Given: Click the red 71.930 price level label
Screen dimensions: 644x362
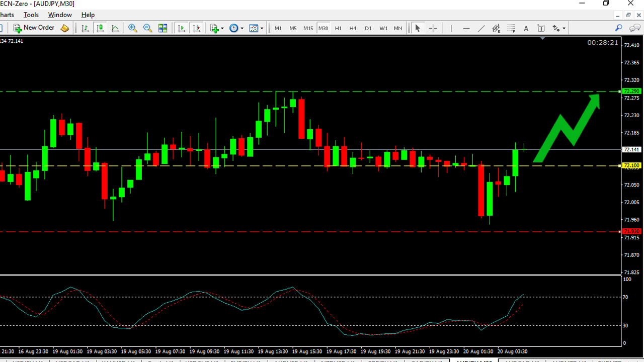Looking at the screenshot, I should point(631,231).
